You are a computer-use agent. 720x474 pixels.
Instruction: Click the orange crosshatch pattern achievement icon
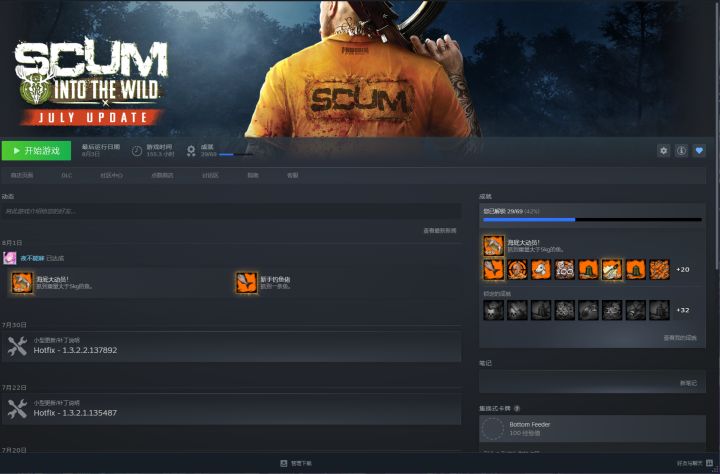click(x=659, y=270)
